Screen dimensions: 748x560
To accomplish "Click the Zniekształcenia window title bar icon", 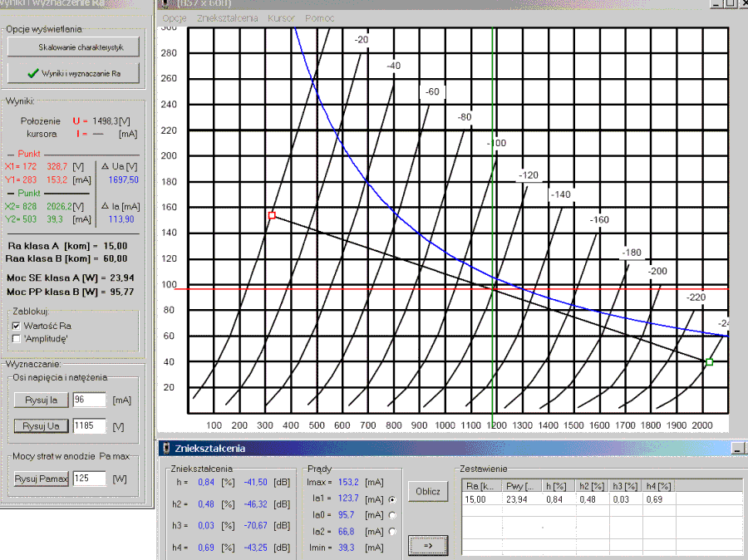I will (x=166, y=448).
